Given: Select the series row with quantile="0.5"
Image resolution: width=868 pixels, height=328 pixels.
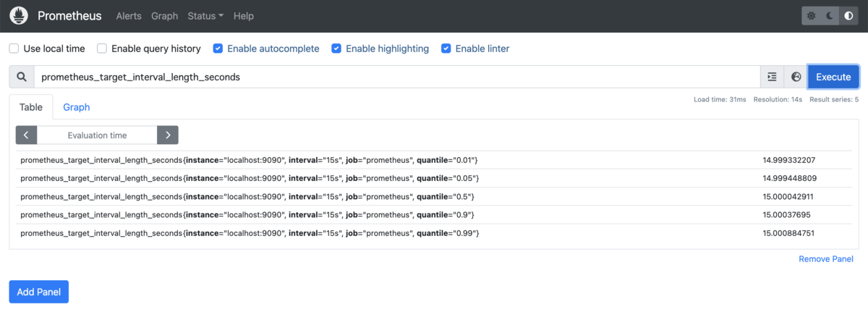Looking at the screenshot, I should tap(434, 196).
